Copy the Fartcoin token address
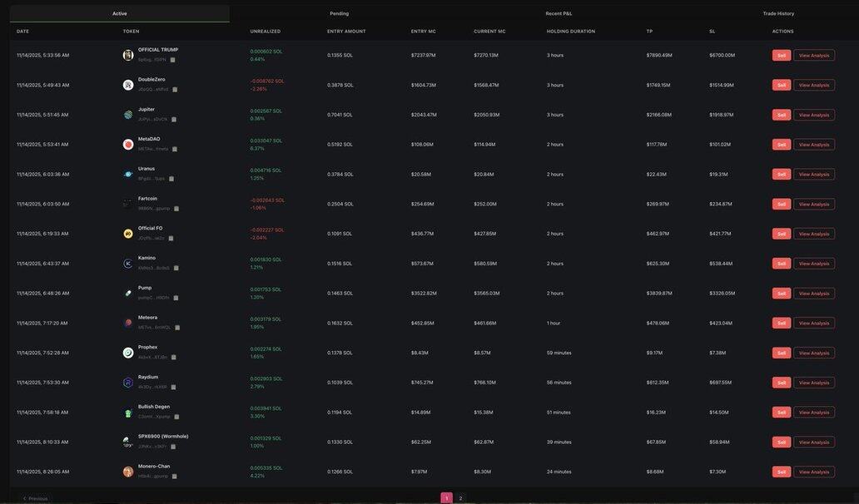Image resolution: width=859 pixels, height=504 pixels. point(176,209)
